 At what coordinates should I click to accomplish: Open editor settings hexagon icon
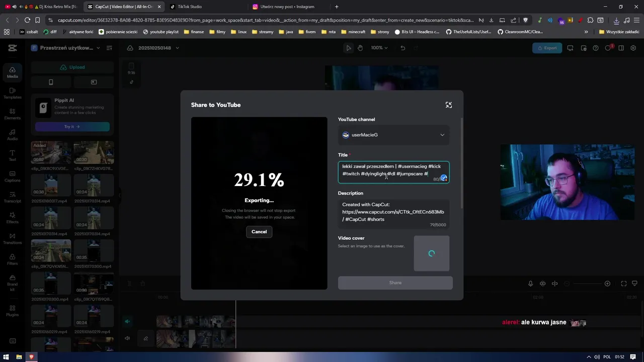point(633,48)
